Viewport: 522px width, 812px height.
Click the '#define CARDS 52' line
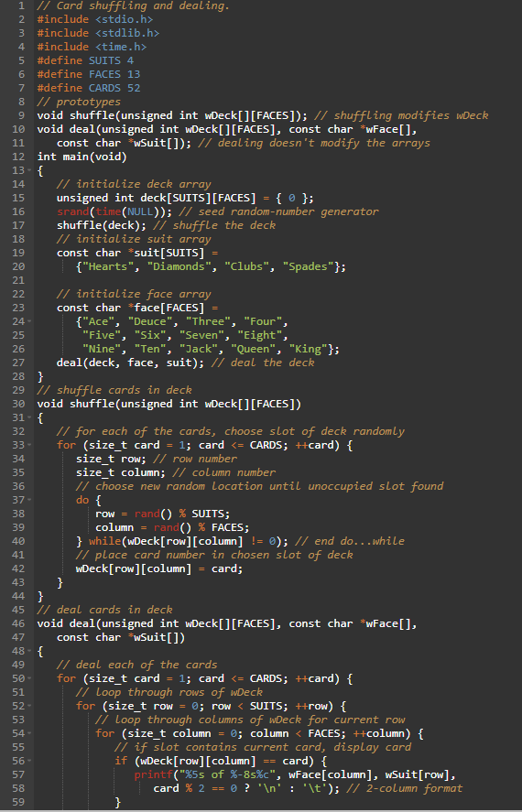click(x=89, y=88)
